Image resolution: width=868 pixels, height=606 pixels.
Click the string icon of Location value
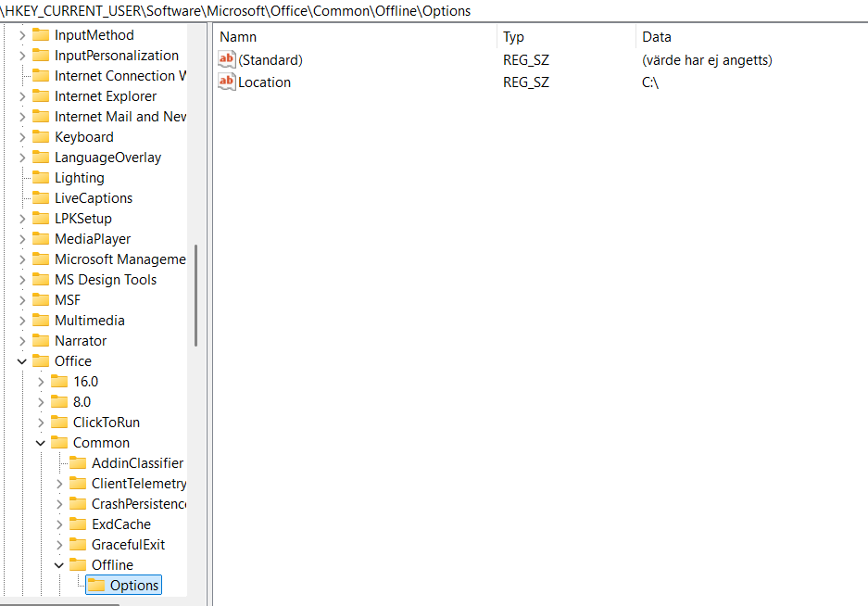click(x=227, y=82)
